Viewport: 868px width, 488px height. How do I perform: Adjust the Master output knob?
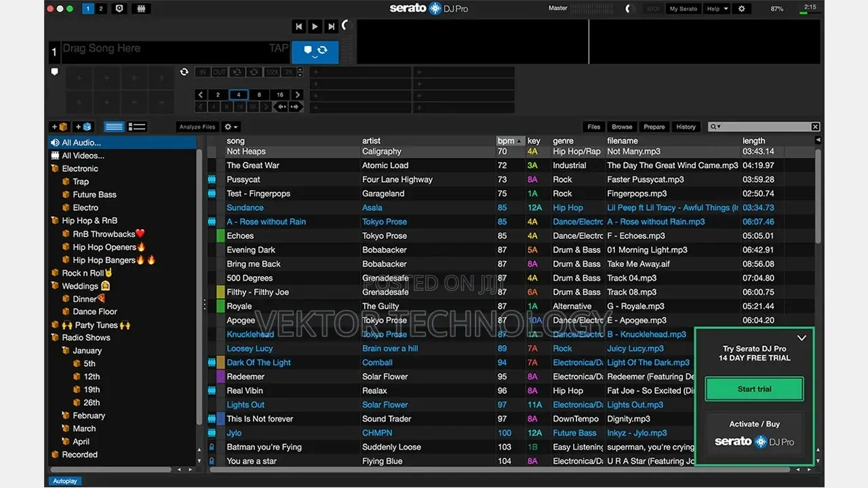(x=629, y=9)
